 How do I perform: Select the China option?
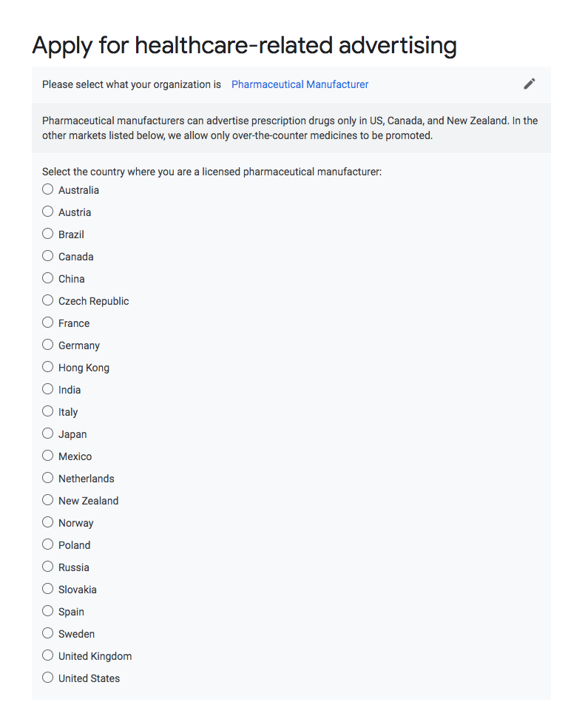coord(48,278)
